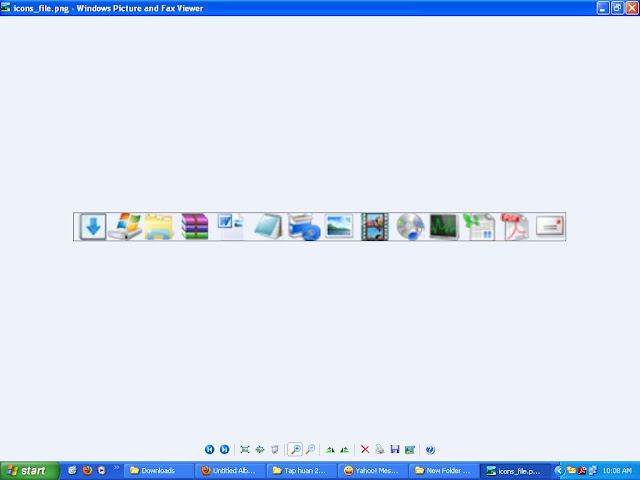Viewport: 640px width, 480px height.
Task: Launch Firefox from the quick launch bar
Action: 87,471
